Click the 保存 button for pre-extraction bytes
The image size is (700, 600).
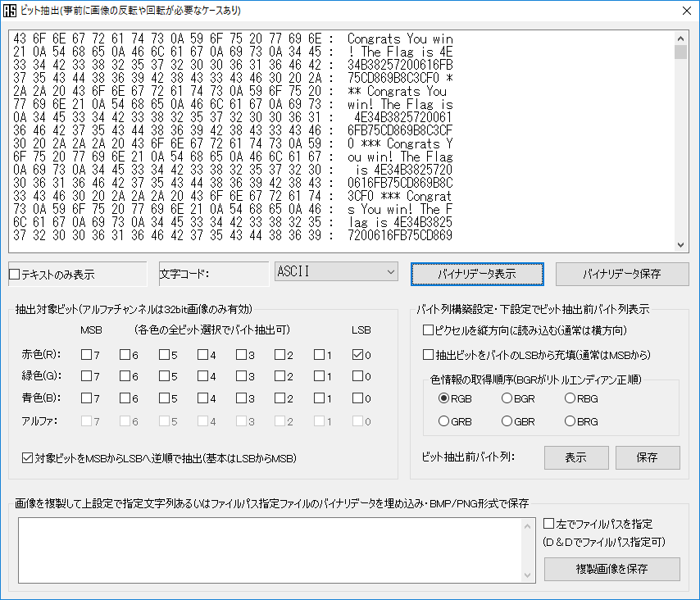647,457
